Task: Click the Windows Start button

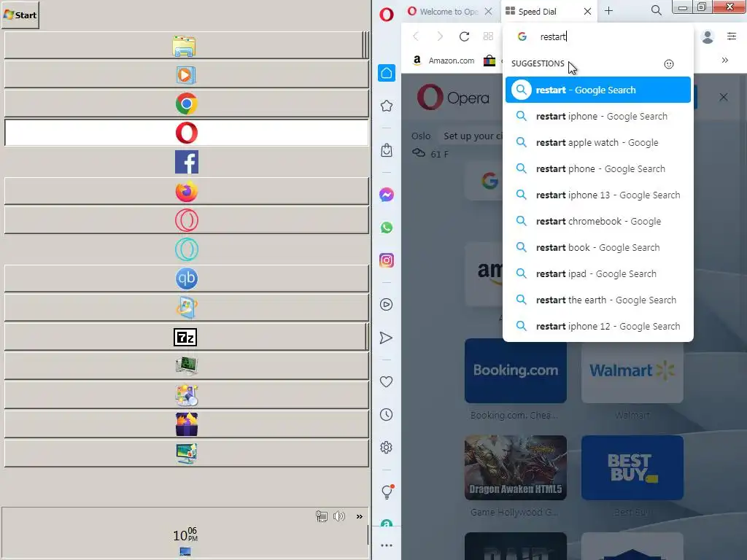Action: pyautogui.click(x=20, y=15)
